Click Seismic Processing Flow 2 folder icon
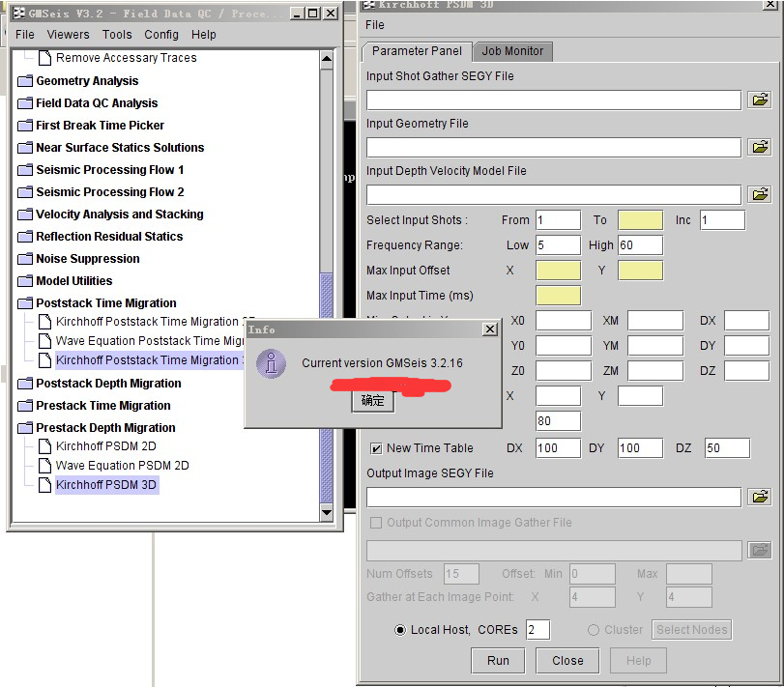This screenshot has height=687, width=784. (x=25, y=192)
